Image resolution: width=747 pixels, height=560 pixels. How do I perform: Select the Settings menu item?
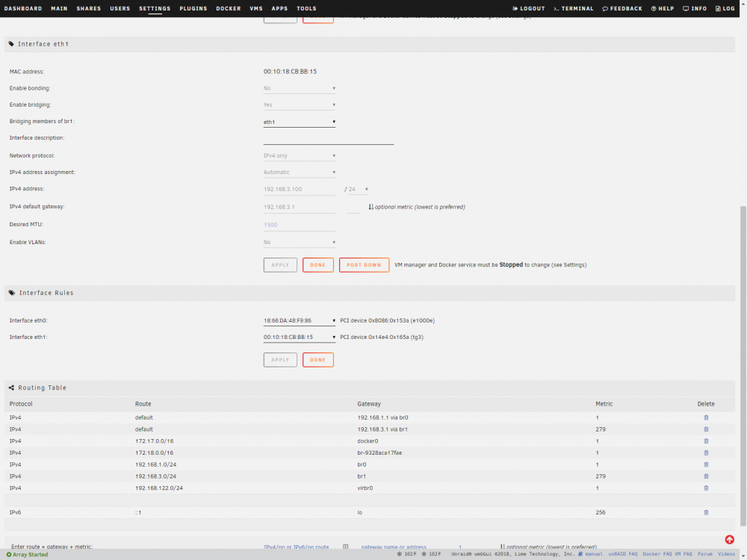point(155,8)
